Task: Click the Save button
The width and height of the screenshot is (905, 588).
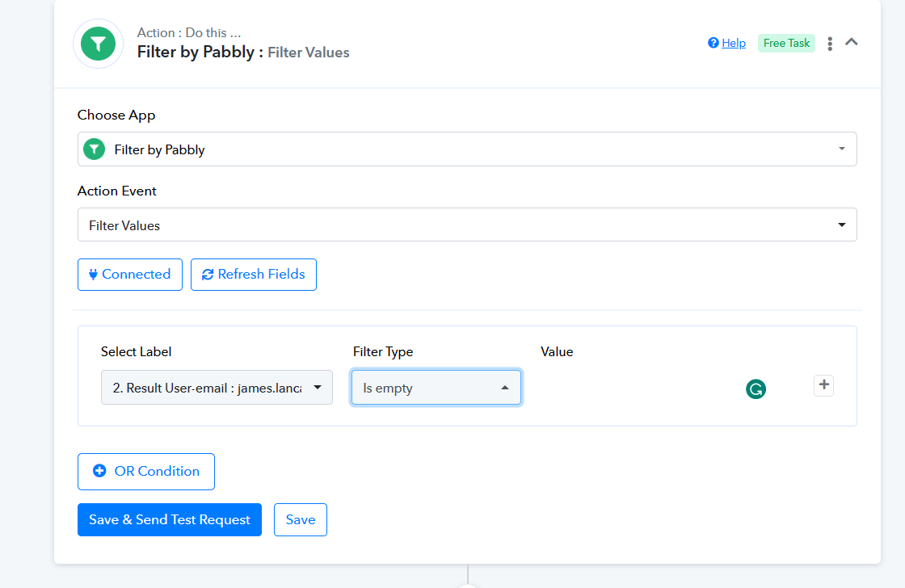Action: click(x=300, y=520)
